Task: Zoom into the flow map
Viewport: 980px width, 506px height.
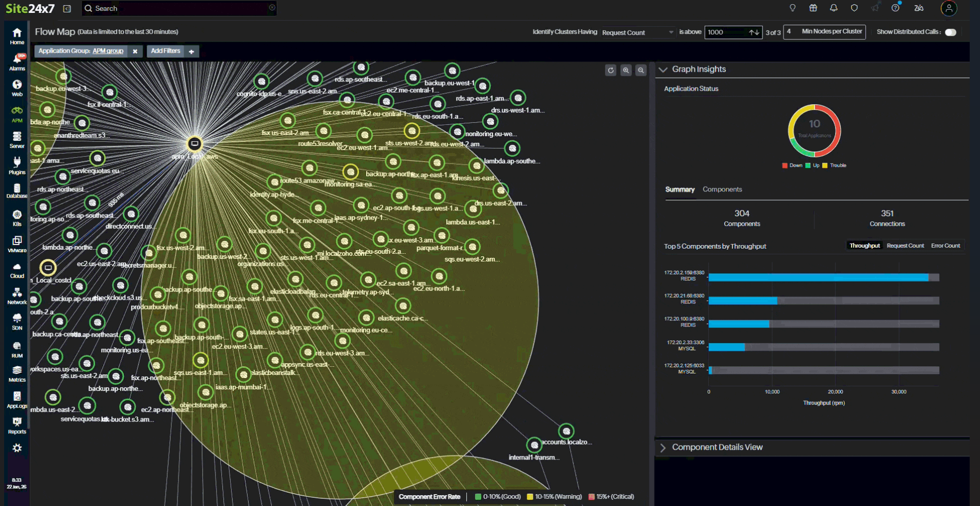Action: point(626,70)
